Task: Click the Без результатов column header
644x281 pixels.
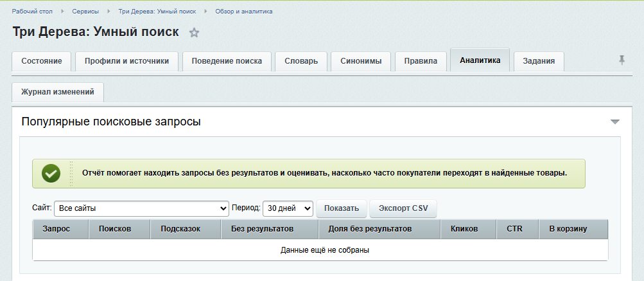Action: pyautogui.click(x=270, y=229)
